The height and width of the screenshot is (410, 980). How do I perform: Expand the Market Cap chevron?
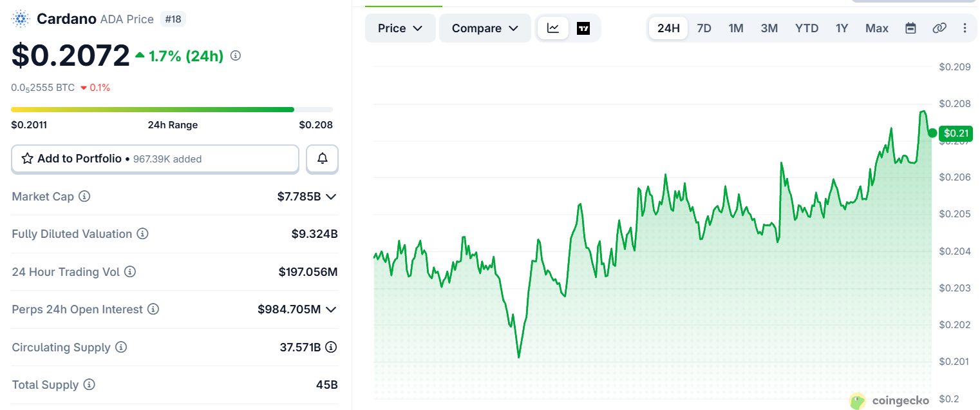(331, 197)
